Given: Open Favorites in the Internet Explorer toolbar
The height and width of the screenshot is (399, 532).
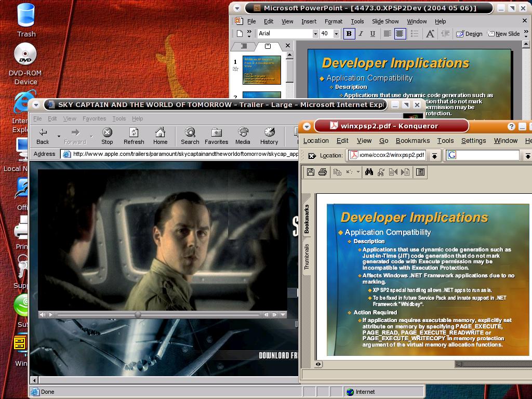Looking at the screenshot, I should tap(217, 137).
